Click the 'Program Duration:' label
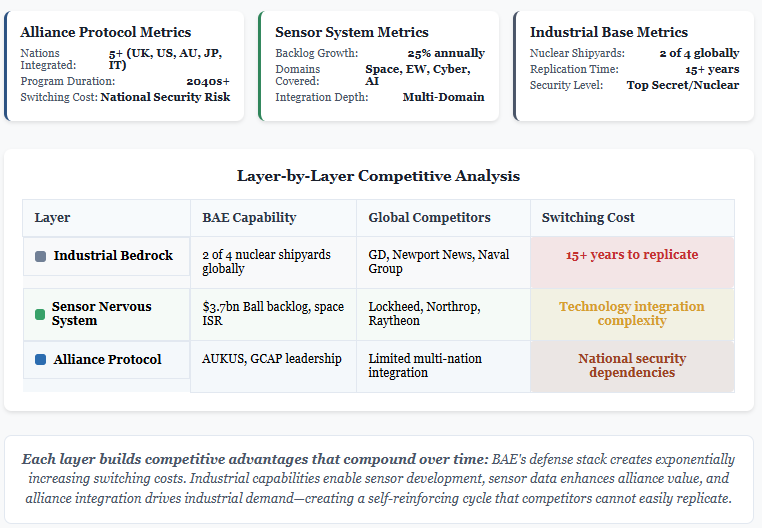Screen dimensions: 762x528 point(68,81)
